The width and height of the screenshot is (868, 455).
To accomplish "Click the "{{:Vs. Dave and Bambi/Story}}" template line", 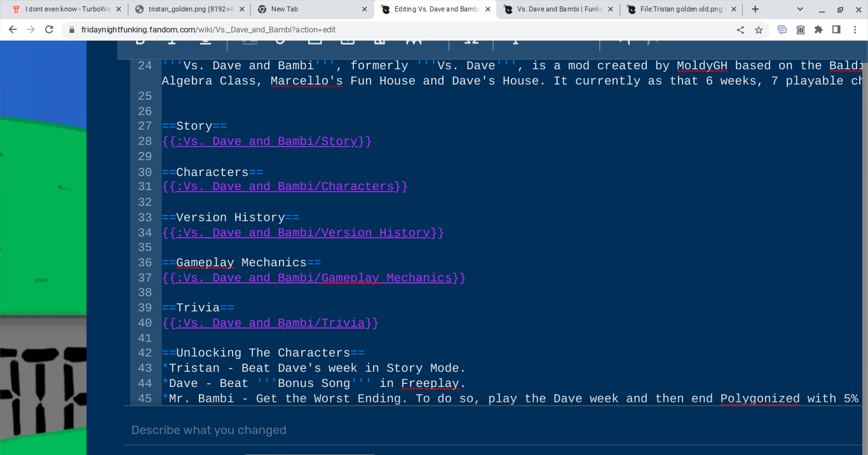I will point(267,141).
